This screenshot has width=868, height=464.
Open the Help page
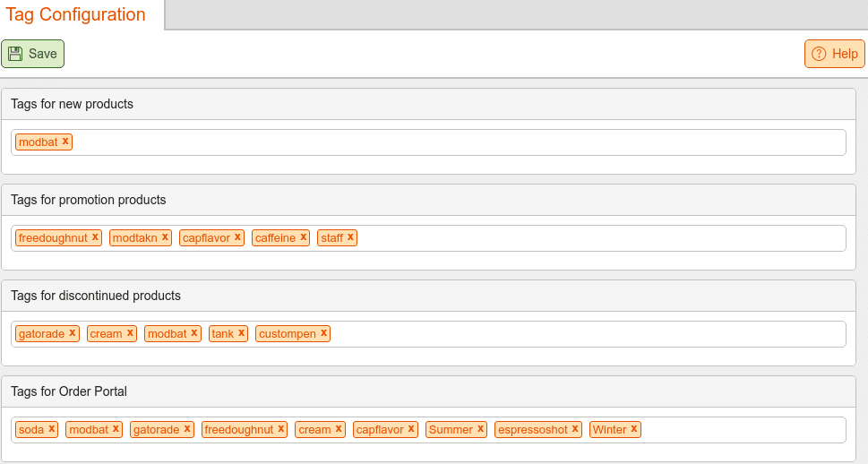(834, 54)
